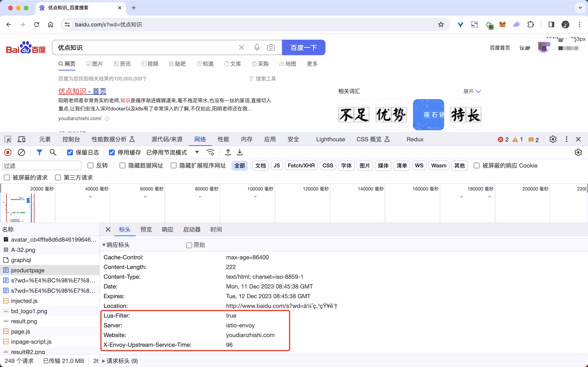Uncheck the 保留日志 checkbox
The width and height of the screenshot is (588, 367).
pyautogui.click(x=70, y=152)
